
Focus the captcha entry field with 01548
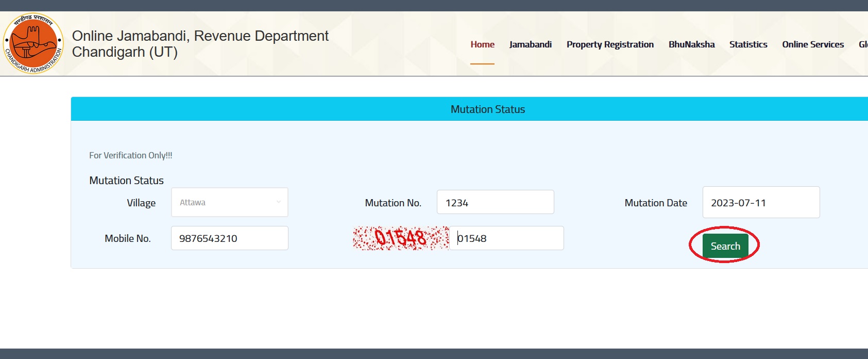coord(506,238)
